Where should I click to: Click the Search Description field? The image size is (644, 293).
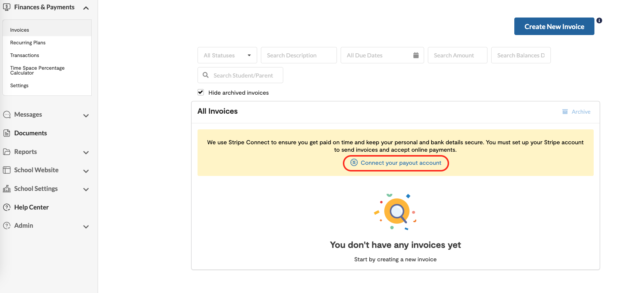pos(299,55)
